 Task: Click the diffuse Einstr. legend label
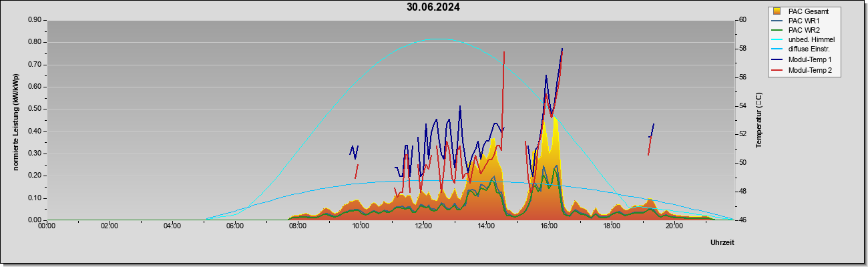coord(810,50)
